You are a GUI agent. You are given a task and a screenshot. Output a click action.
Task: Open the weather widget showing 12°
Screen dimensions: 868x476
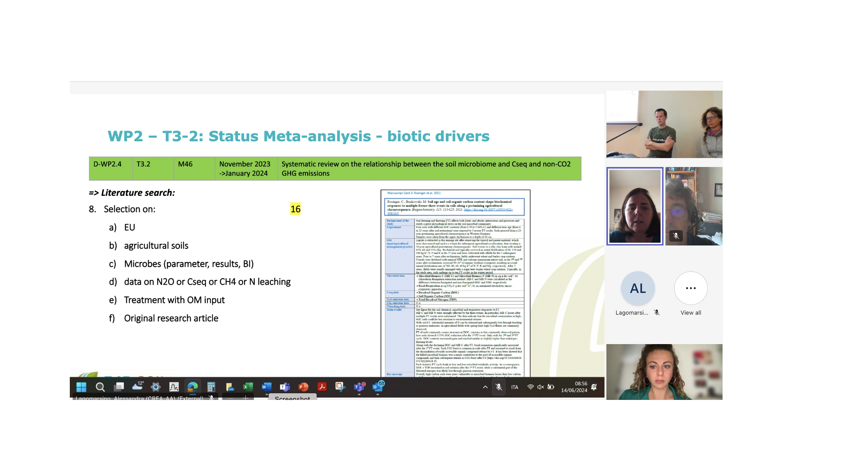(x=138, y=386)
